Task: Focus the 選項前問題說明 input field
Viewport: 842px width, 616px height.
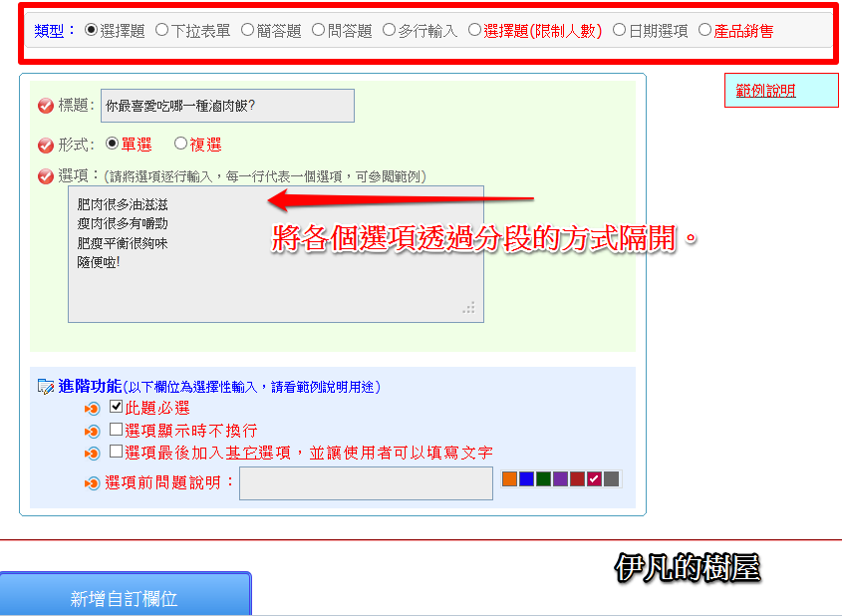Action: 367,483
